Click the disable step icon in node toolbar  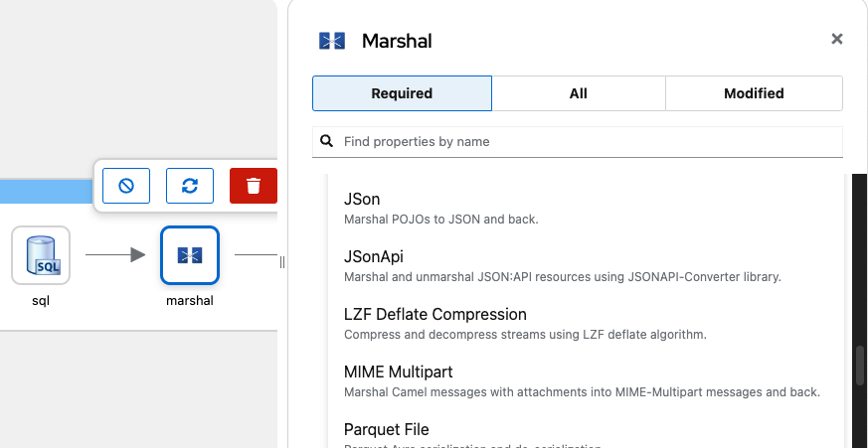(126, 186)
